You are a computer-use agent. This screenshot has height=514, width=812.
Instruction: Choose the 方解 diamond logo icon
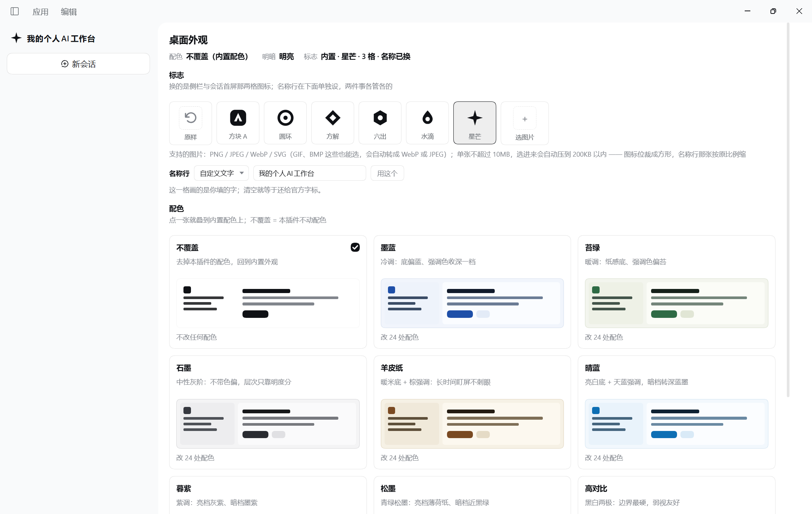333,123
